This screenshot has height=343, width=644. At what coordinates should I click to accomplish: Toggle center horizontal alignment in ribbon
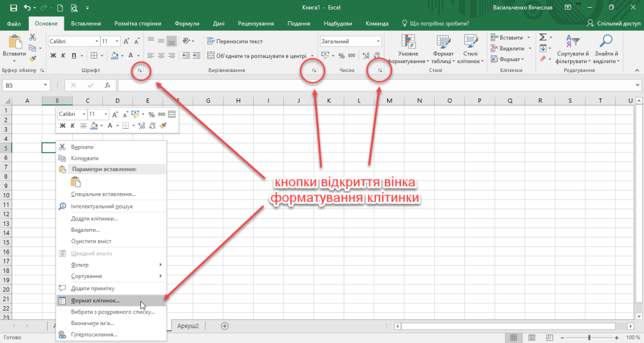162,55
